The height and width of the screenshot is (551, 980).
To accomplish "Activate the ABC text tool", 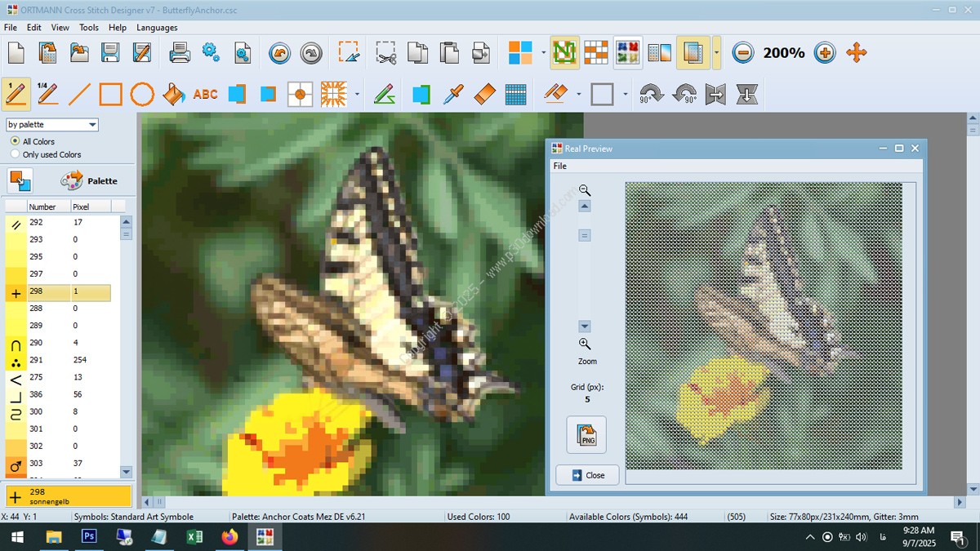I will [x=205, y=95].
